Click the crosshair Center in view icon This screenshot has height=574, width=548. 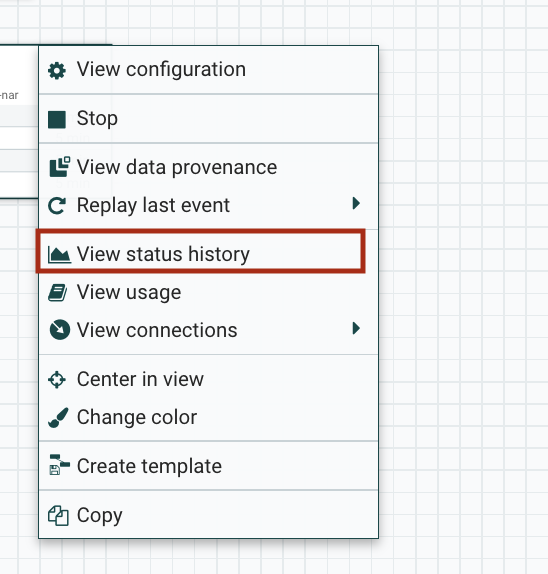click(x=57, y=380)
